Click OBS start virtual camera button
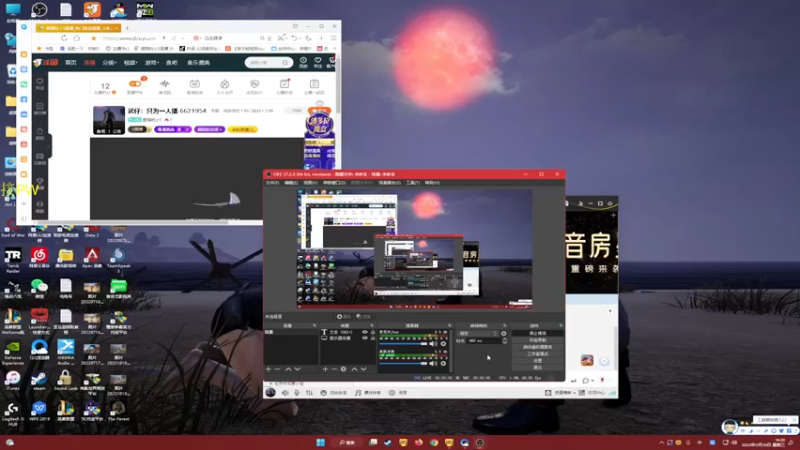This screenshot has height=450, width=800. click(537, 347)
